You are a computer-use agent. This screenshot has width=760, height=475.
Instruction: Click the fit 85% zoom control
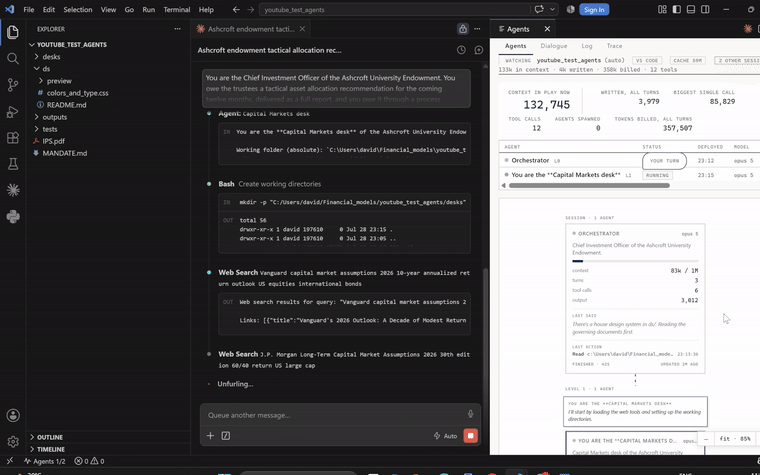click(x=735, y=439)
